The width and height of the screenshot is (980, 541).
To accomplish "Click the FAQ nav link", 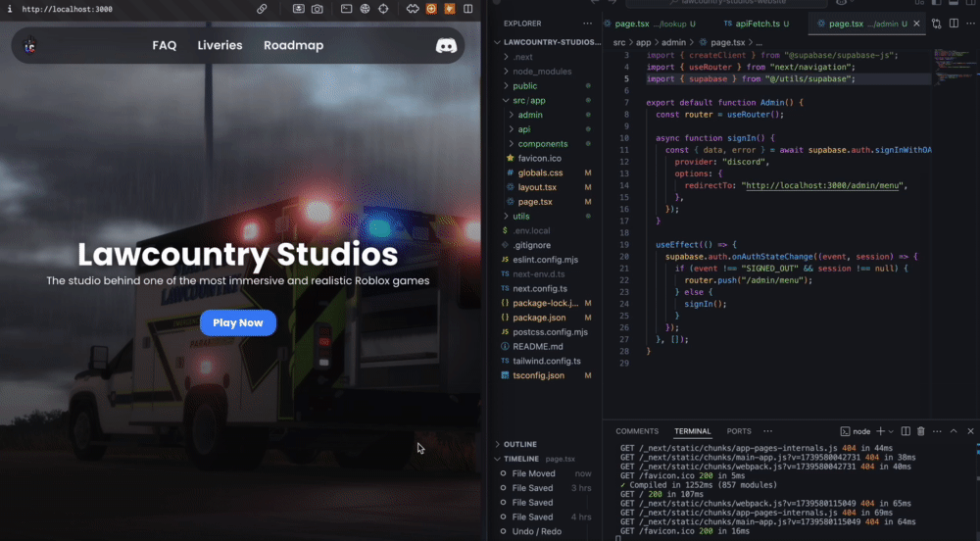I will 165,46.
